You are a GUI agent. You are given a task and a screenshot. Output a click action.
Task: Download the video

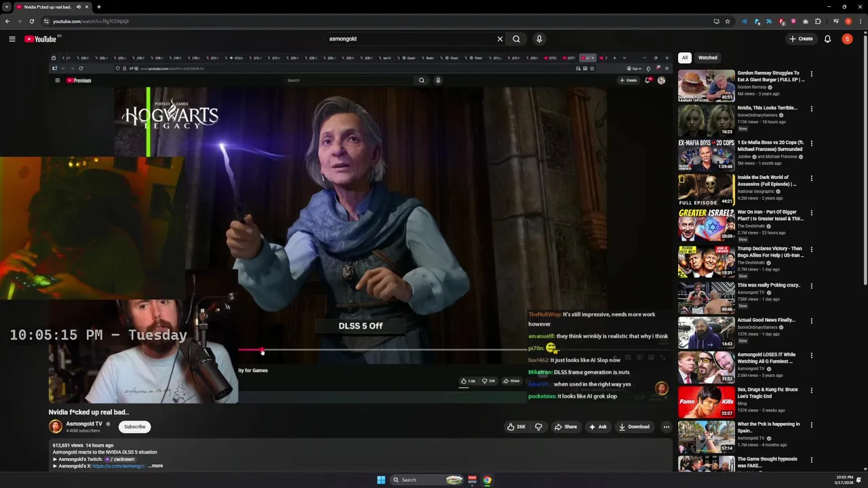(x=634, y=427)
